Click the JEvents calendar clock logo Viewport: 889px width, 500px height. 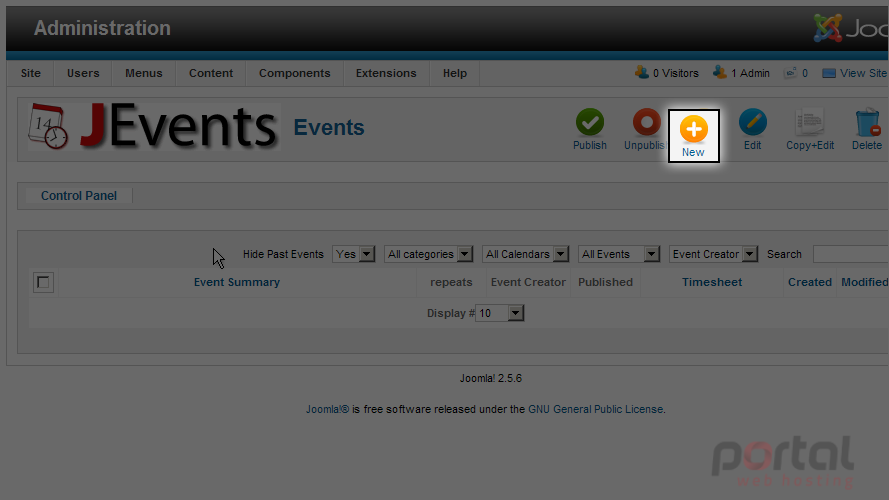tap(48, 126)
